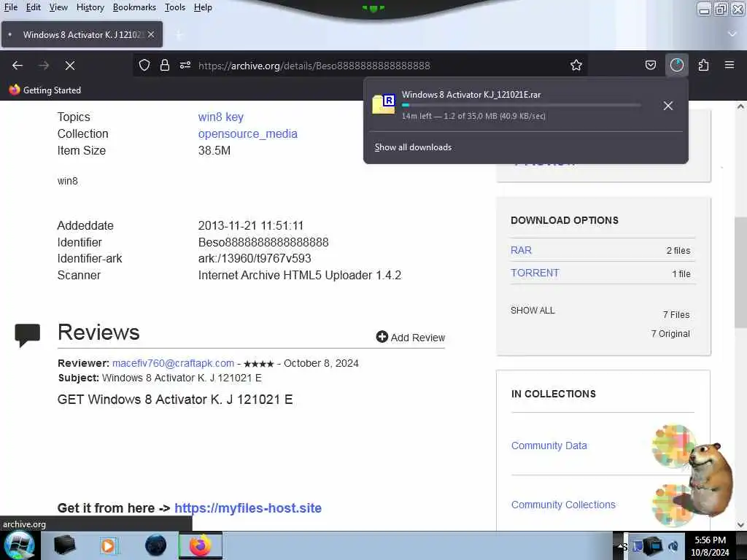Expand the list all tabs chevron
Image resolution: width=747 pixels, height=560 pixels.
click(732, 34)
